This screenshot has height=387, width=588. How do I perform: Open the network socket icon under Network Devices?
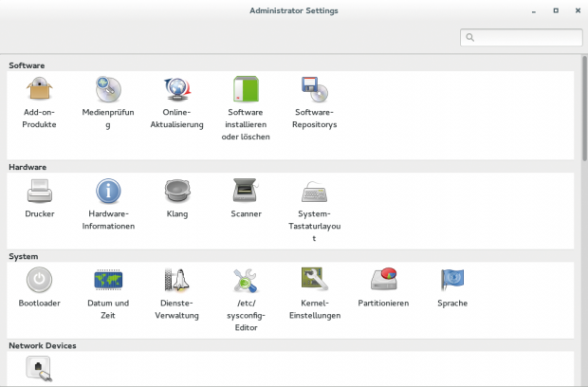[x=39, y=369]
